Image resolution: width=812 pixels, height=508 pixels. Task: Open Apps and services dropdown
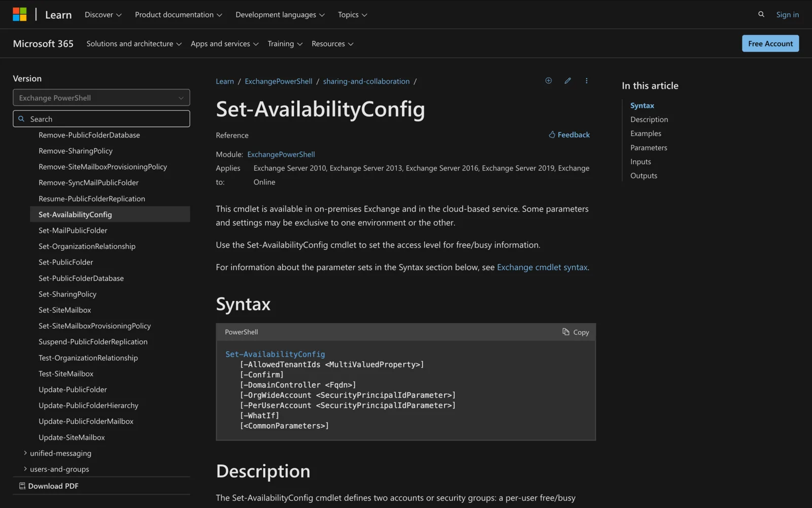tap(225, 44)
